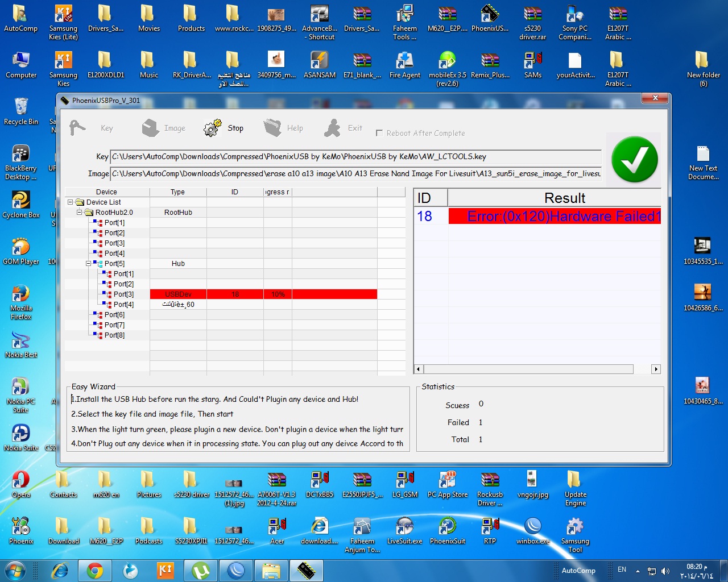
Task: Select Port[8] in device tree
Action: click(114, 335)
